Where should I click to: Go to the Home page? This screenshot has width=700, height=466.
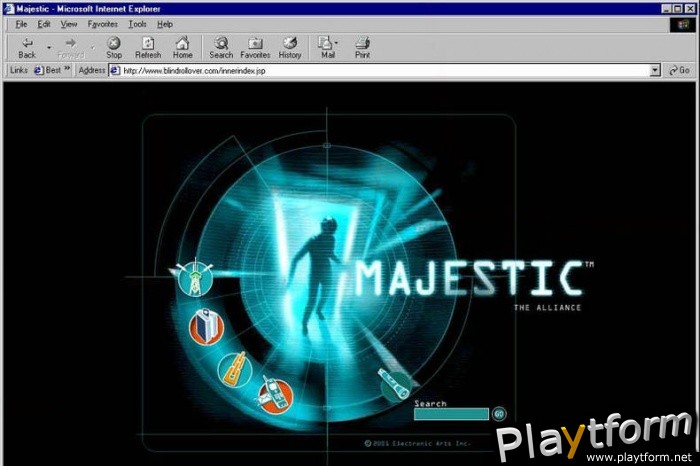tap(183, 48)
